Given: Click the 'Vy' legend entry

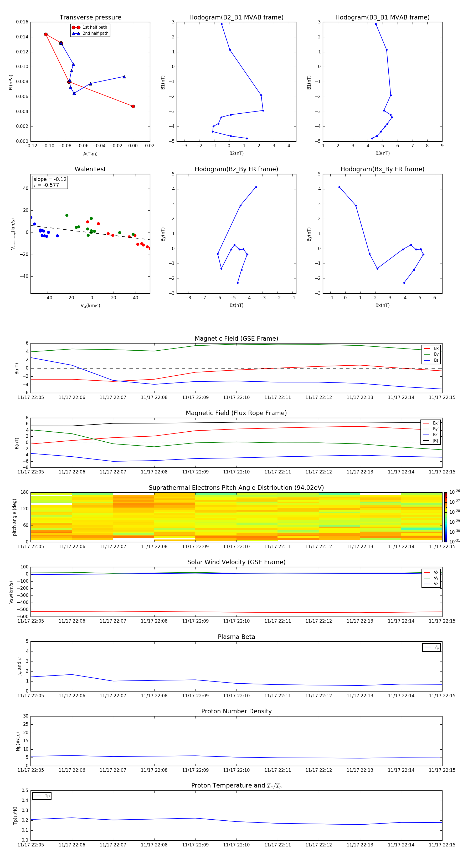Looking at the screenshot, I should (x=431, y=578).
